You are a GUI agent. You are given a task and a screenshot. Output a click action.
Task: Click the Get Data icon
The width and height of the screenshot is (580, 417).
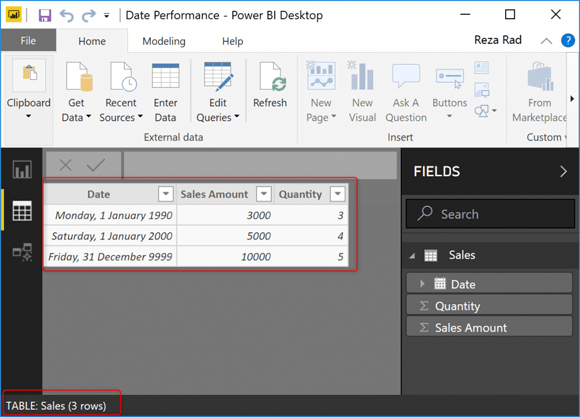(79, 77)
